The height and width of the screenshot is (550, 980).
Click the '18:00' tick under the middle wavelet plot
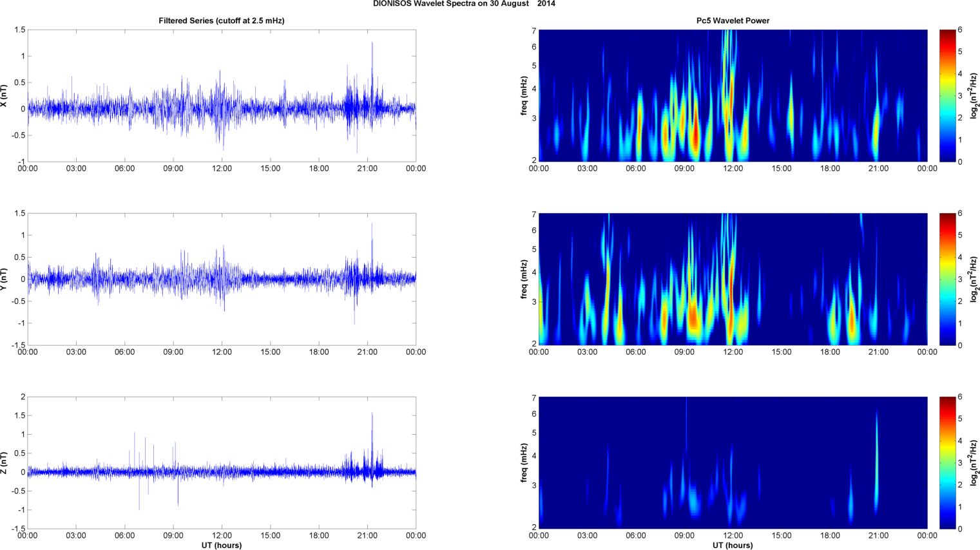coord(830,352)
